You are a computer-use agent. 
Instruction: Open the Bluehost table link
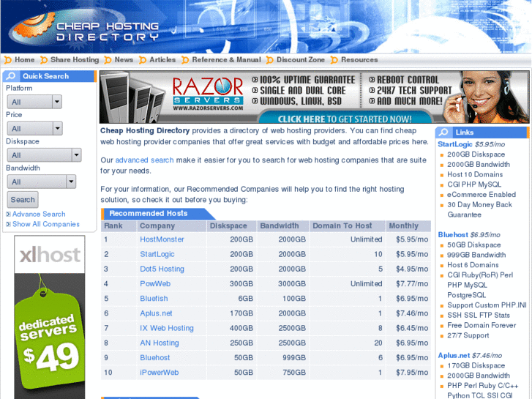pos(155,357)
